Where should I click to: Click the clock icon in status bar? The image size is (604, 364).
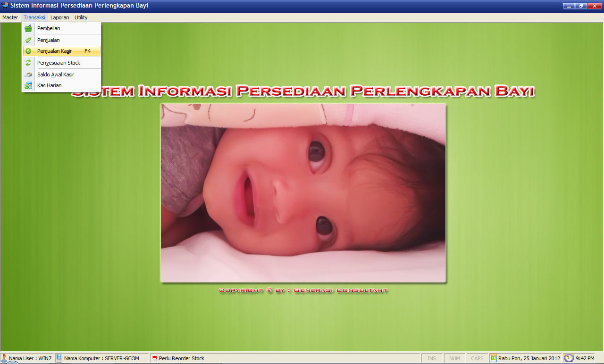point(569,358)
